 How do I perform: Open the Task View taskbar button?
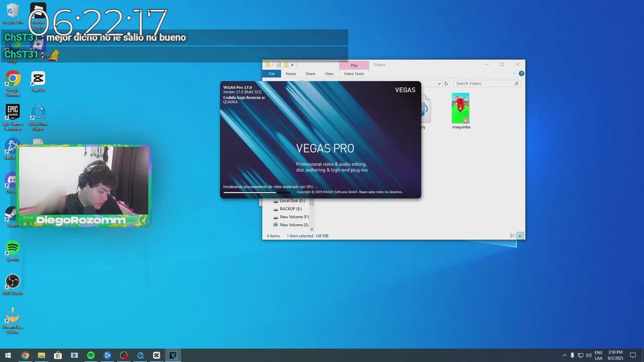[x=74, y=355]
